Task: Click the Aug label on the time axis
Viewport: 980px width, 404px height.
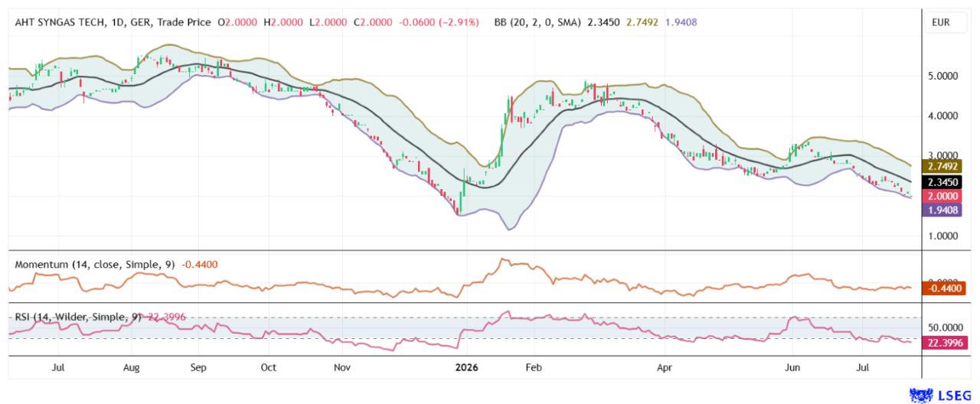Action: [131, 368]
